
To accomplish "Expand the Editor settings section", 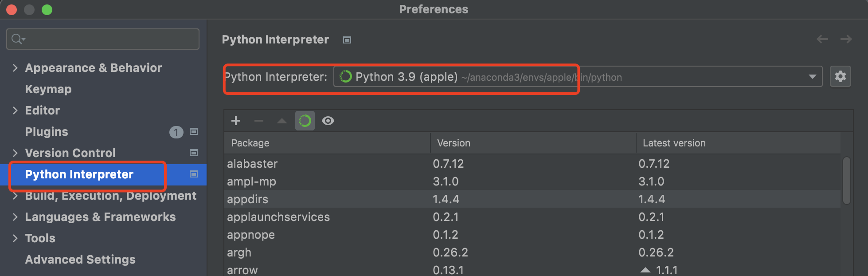I will 16,110.
